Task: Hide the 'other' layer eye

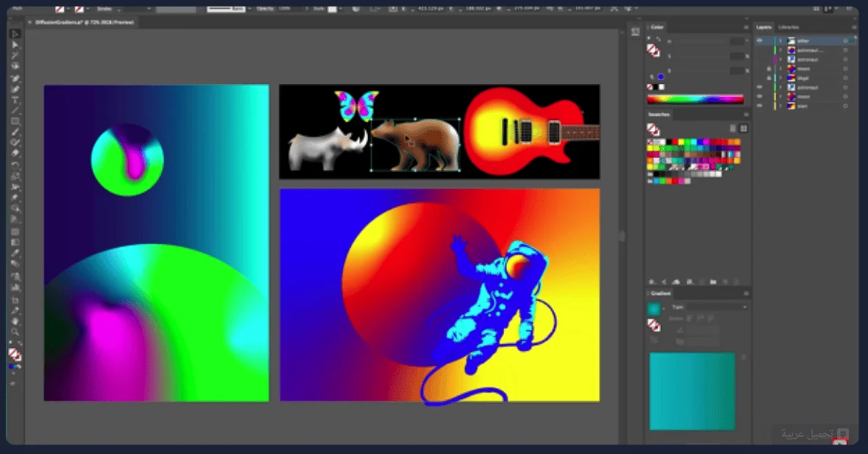Action: point(759,41)
